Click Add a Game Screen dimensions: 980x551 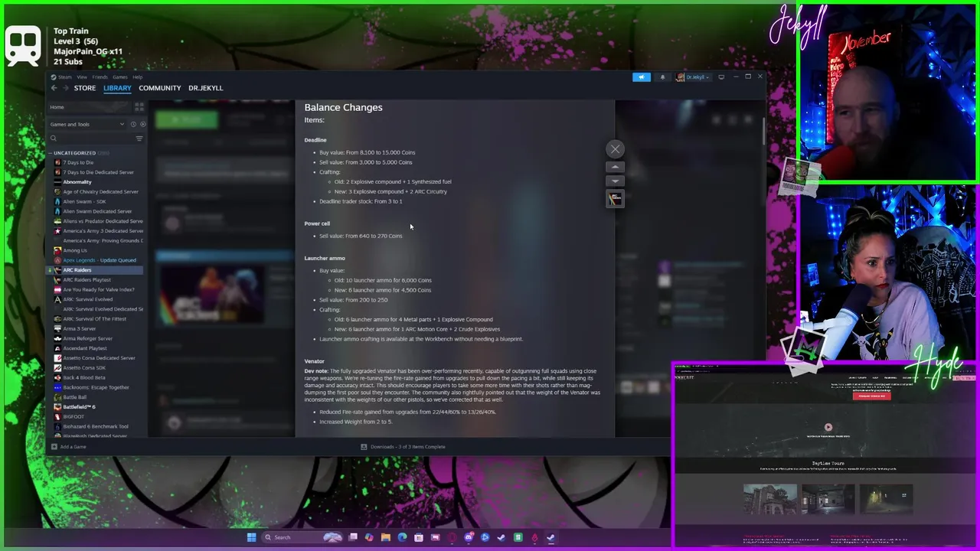[68, 447]
